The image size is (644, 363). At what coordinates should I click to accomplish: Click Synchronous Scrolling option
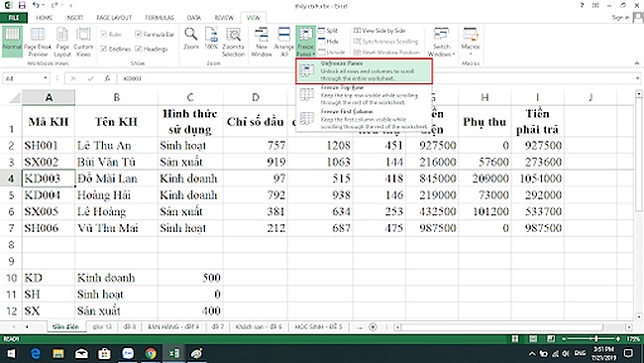tap(385, 41)
